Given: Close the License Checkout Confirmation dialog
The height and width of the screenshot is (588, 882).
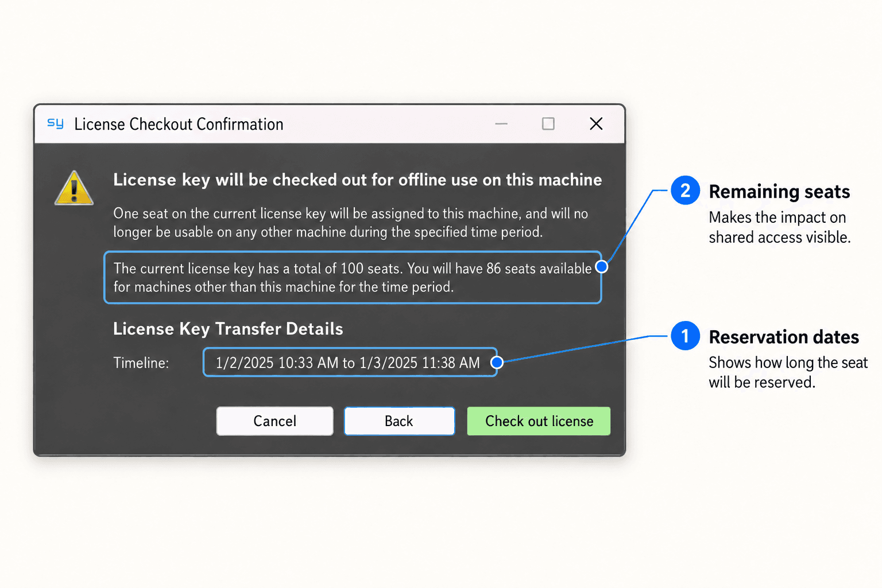Looking at the screenshot, I should 596,124.
